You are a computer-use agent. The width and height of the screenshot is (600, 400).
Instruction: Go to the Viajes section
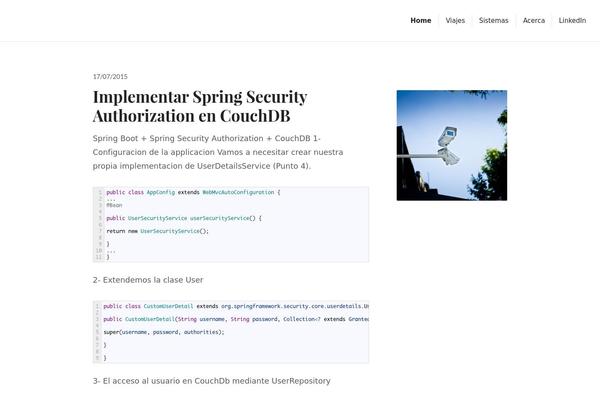pos(455,21)
